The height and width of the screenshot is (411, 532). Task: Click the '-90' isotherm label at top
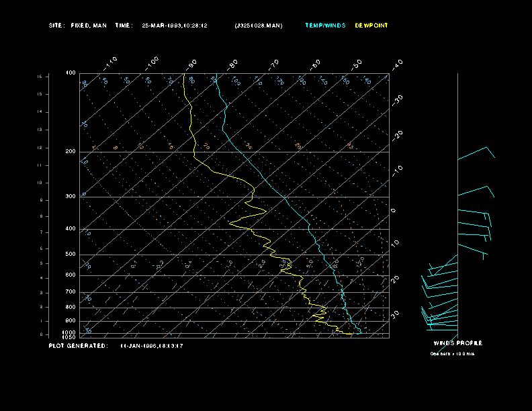(x=191, y=64)
